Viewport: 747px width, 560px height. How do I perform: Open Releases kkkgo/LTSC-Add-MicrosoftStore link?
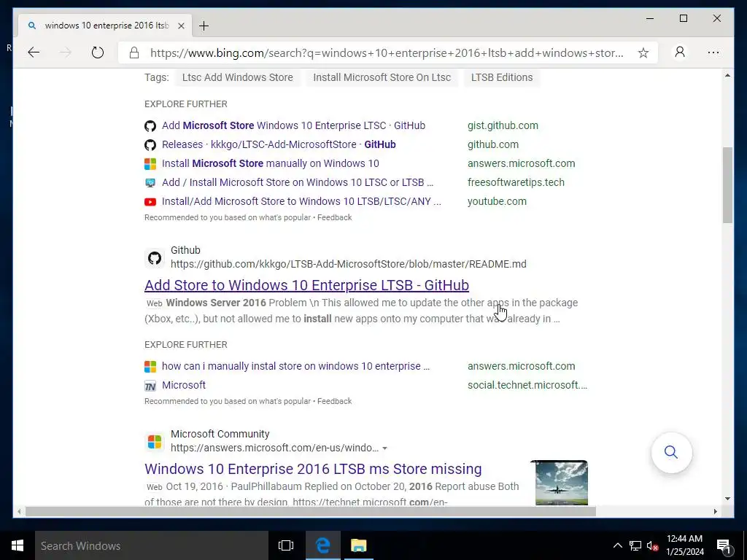[279, 144]
